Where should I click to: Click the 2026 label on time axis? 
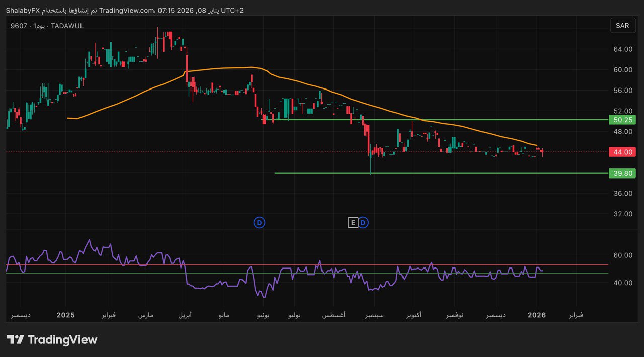pyautogui.click(x=537, y=315)
